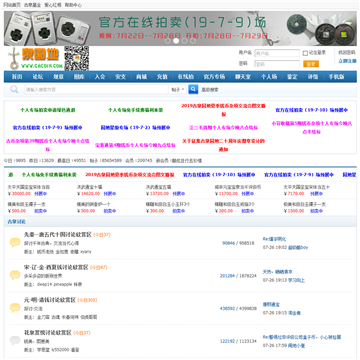Screen dimensions: 360x360
Task: Open 论坛 in the navigation bar
Action: 37,77
